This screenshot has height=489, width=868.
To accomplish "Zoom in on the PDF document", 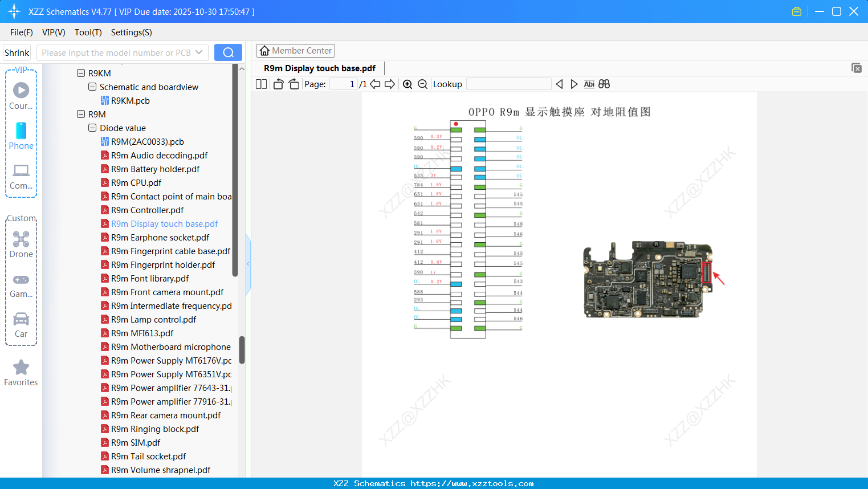I will pos(407,84).
